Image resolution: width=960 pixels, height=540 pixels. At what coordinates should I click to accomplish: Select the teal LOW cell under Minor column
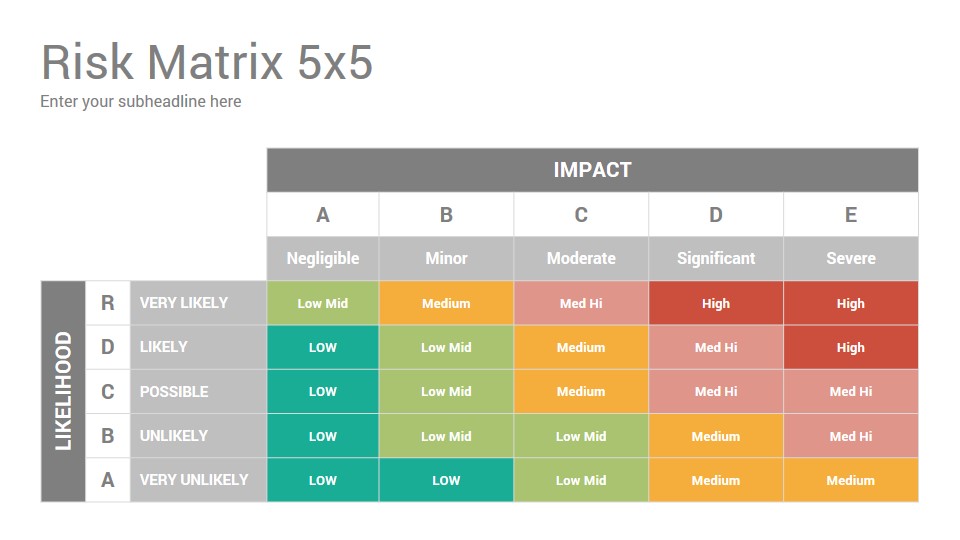(x=446, y=480)
